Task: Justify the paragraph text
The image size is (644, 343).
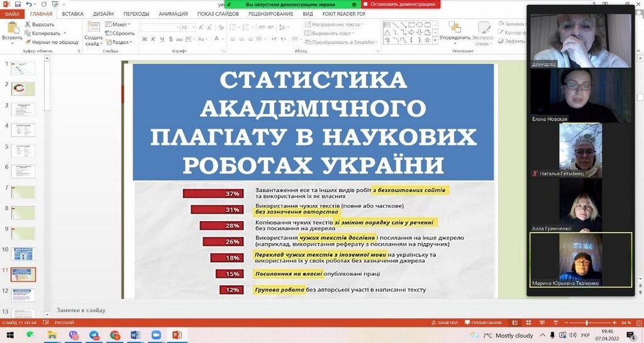Action: pos(259,40)
